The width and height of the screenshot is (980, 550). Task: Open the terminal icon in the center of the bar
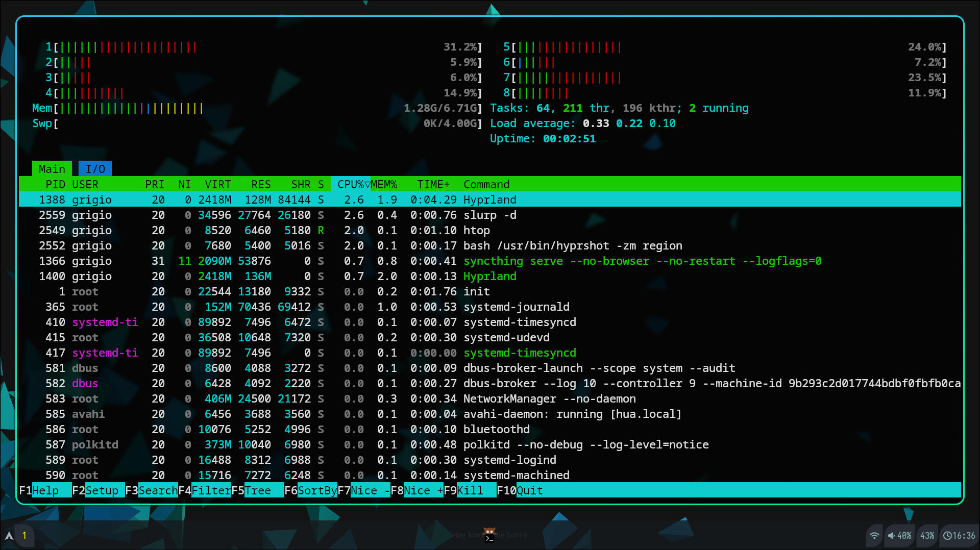[489, 536]
